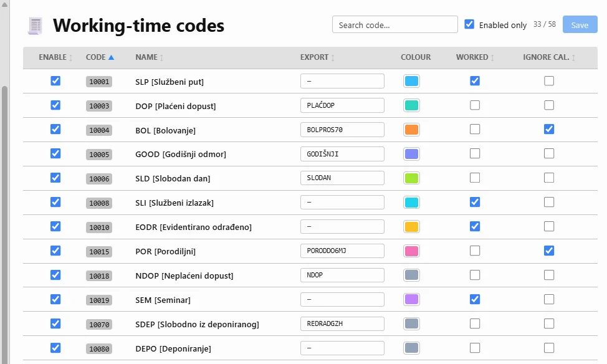
Task: Uncheck enable for BOL [Bolovanje]
Action: pos(55,130)
